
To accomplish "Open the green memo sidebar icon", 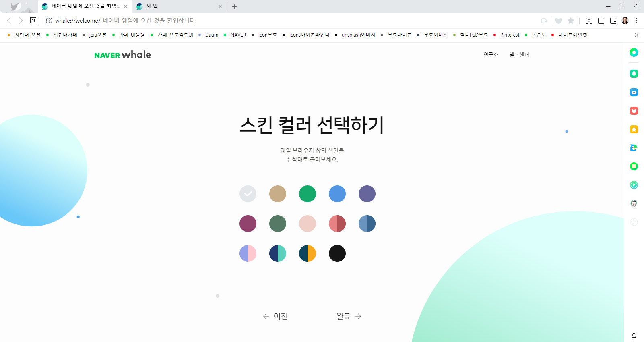I will point(634,166).
